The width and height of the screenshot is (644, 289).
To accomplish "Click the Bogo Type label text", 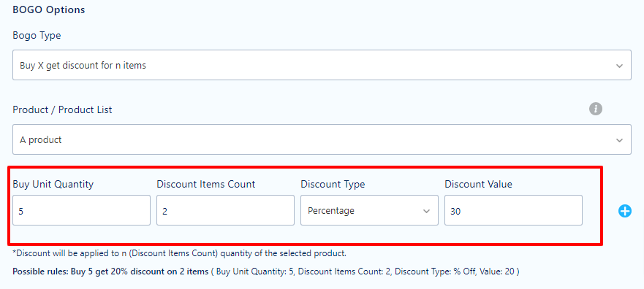I will pos(37,36).
